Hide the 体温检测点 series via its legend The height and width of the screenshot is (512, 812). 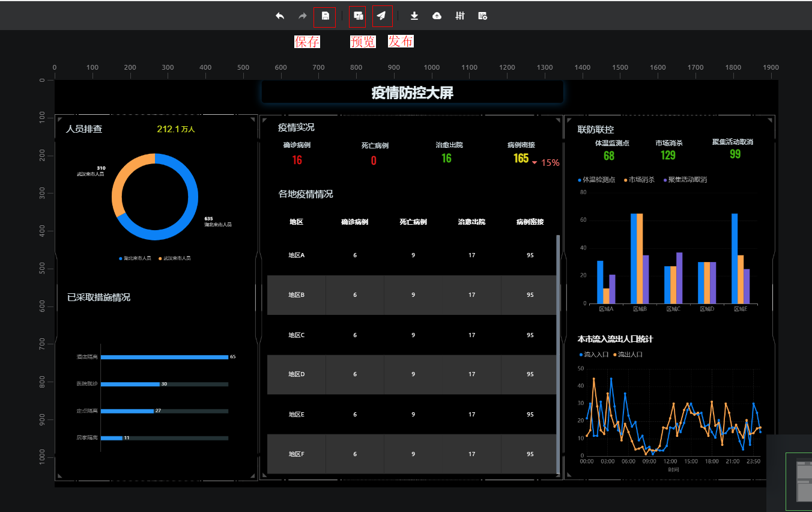pyautogui.click(x=596, y=180)
